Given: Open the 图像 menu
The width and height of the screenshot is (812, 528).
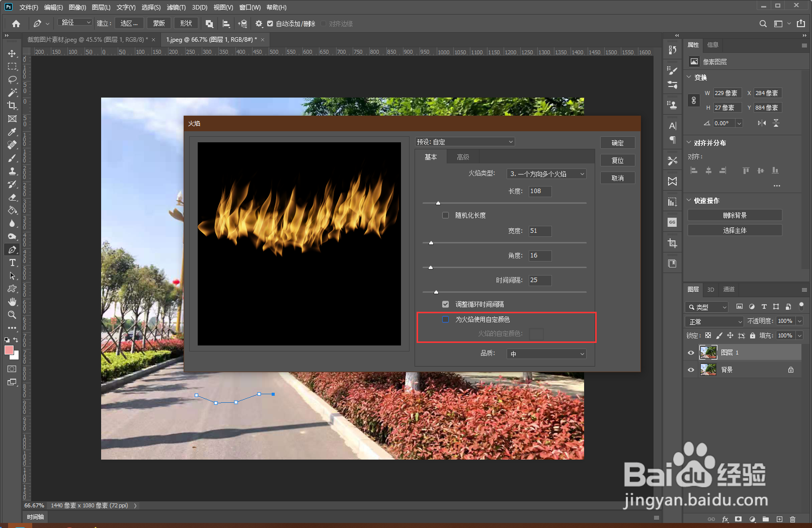Looking at the screenshot, I should [x=77, y=8].
